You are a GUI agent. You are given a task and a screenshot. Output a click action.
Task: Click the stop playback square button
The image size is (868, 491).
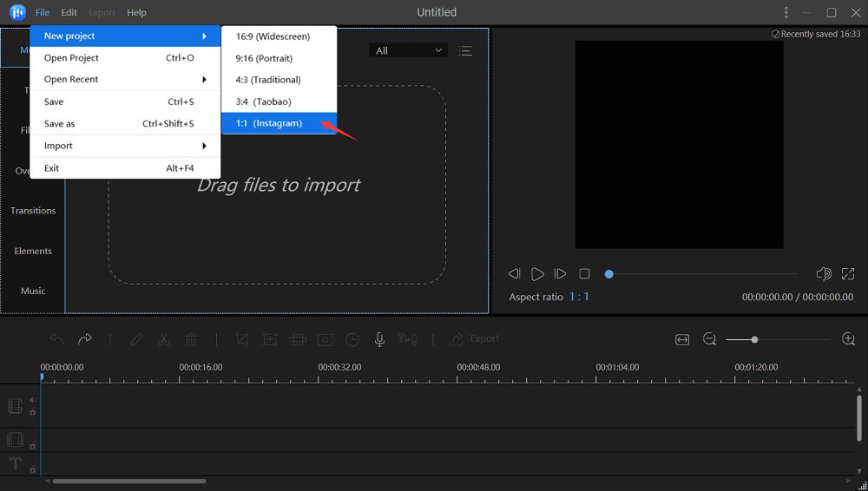pyautogui.click(x=584, y=273)
